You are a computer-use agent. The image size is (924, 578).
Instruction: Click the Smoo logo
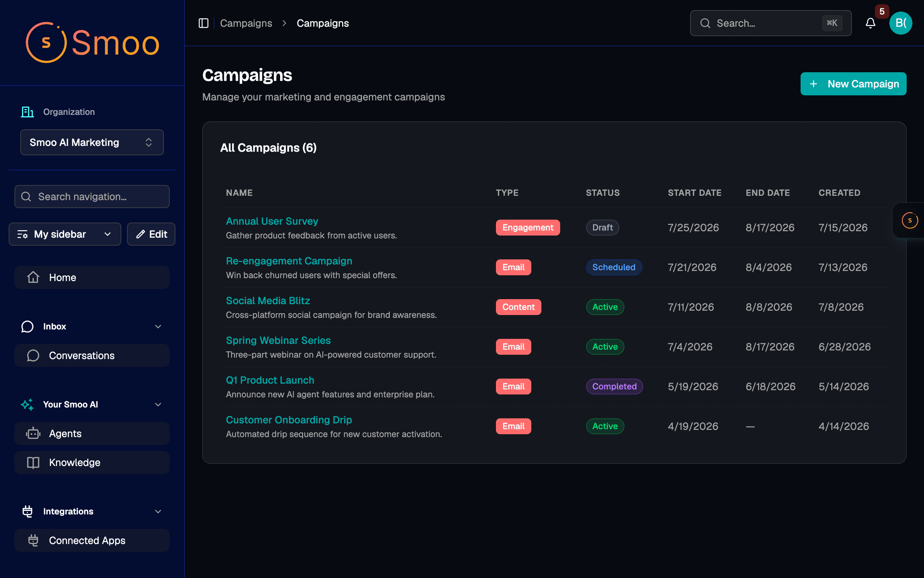coord(92,42)
